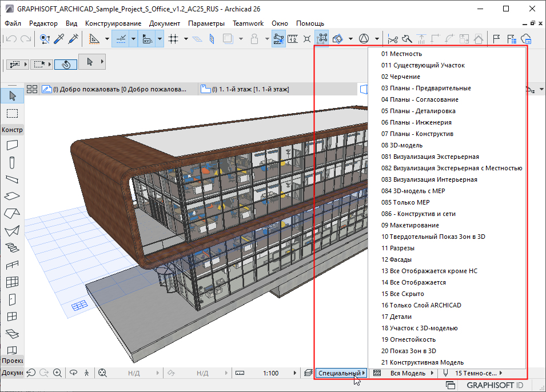Select 14 Все Отображается layer combination
The width and height of the screenshot is (546, 392).
pos(413,282)
